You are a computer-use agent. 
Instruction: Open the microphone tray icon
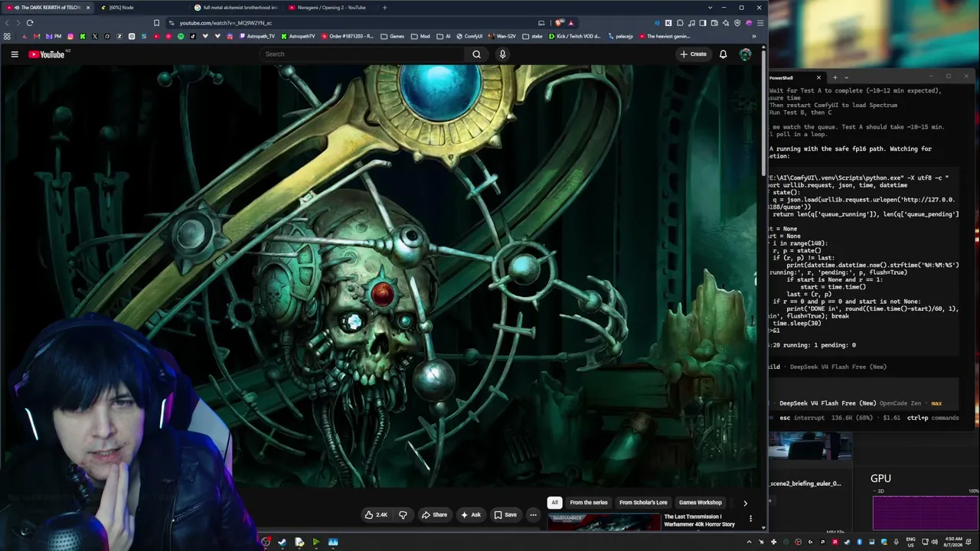pyautogui.click(x=896, y=543)
